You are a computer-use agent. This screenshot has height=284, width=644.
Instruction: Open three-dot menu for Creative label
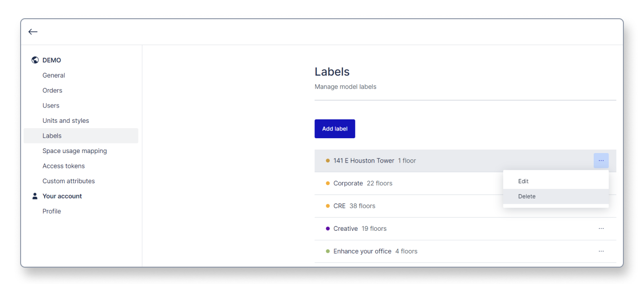click(x=601, y=229)
